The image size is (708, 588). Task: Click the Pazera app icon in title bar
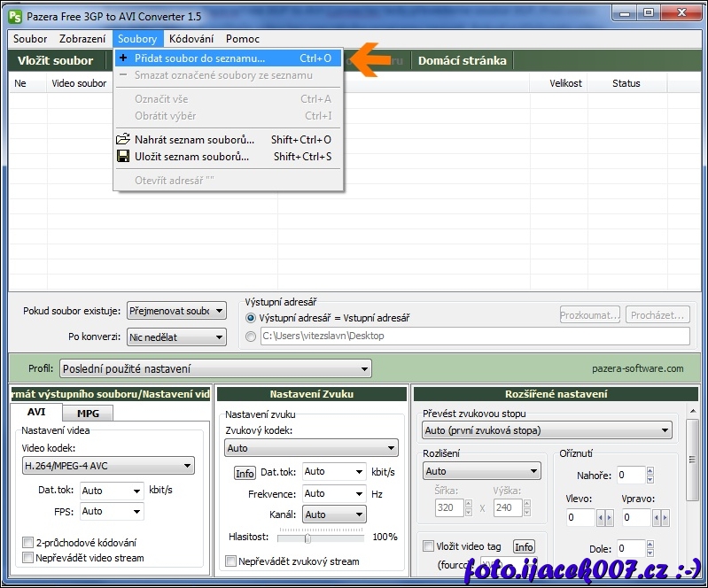pos(15,14)
